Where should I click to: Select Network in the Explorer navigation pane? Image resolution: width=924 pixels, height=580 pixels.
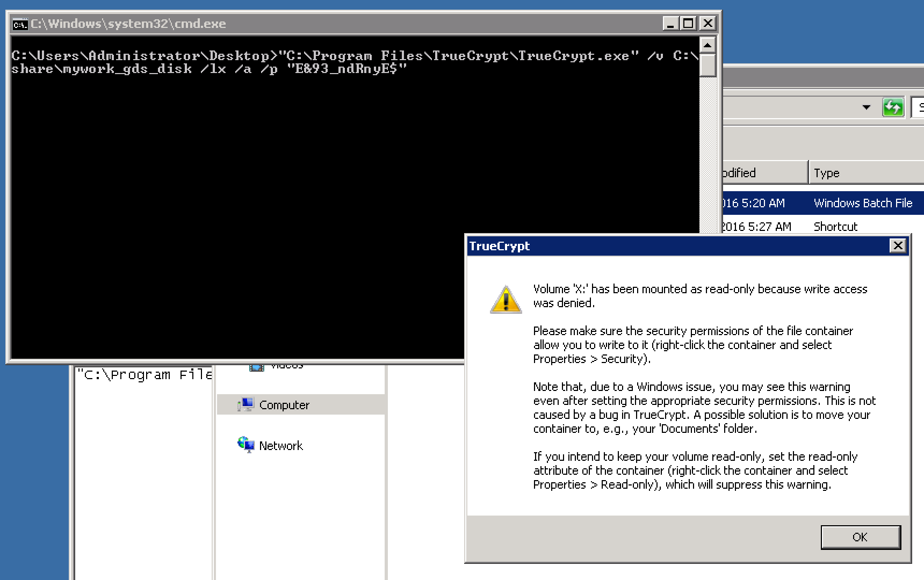point(280,446)
